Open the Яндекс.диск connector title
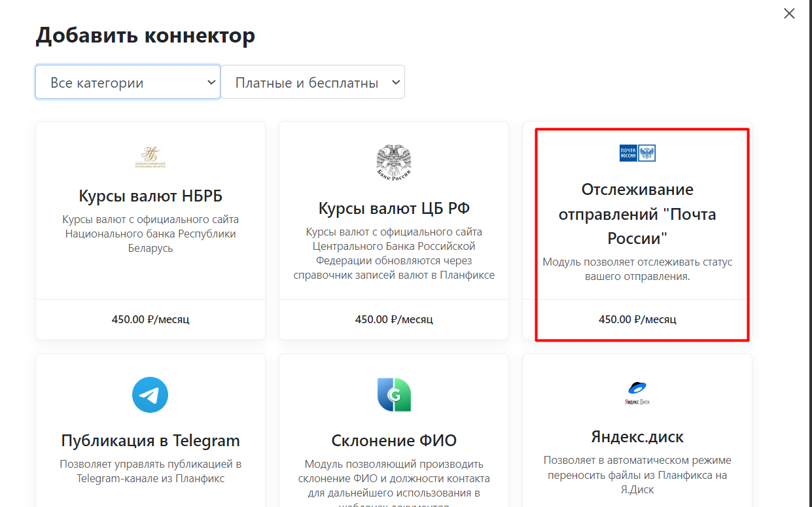 637,436
